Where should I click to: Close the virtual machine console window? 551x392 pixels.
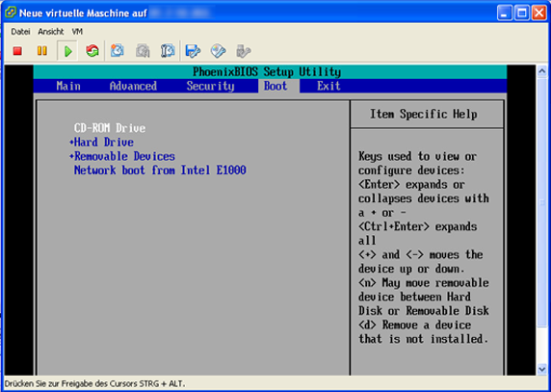pyautogui.click(x=539, y=13)
